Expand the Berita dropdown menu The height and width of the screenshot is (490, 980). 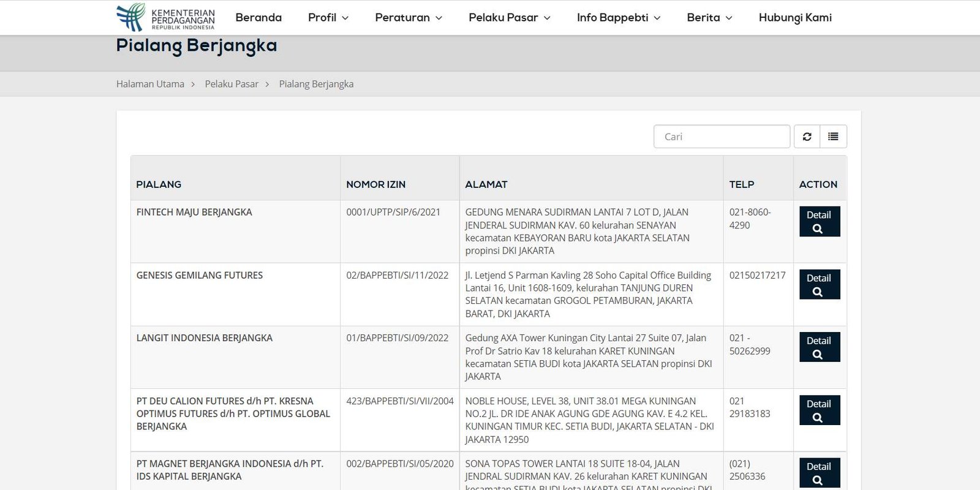click(x=709, y=17)
